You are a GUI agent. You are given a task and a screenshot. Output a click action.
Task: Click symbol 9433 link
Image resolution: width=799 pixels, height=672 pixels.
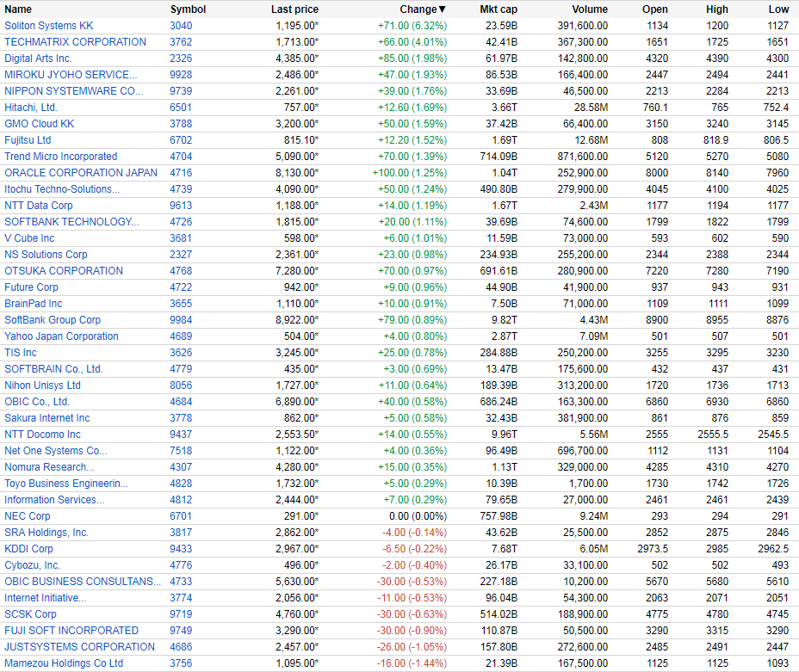tap(181, 548)
